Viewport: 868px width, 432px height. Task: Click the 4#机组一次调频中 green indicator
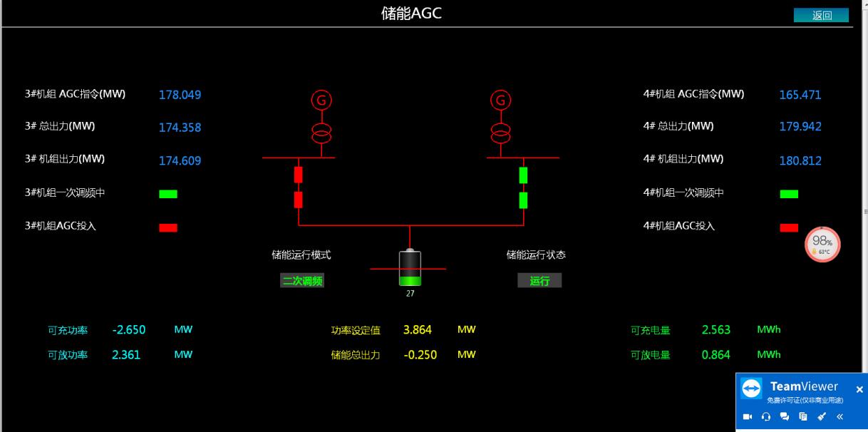(x=789, y=194)
